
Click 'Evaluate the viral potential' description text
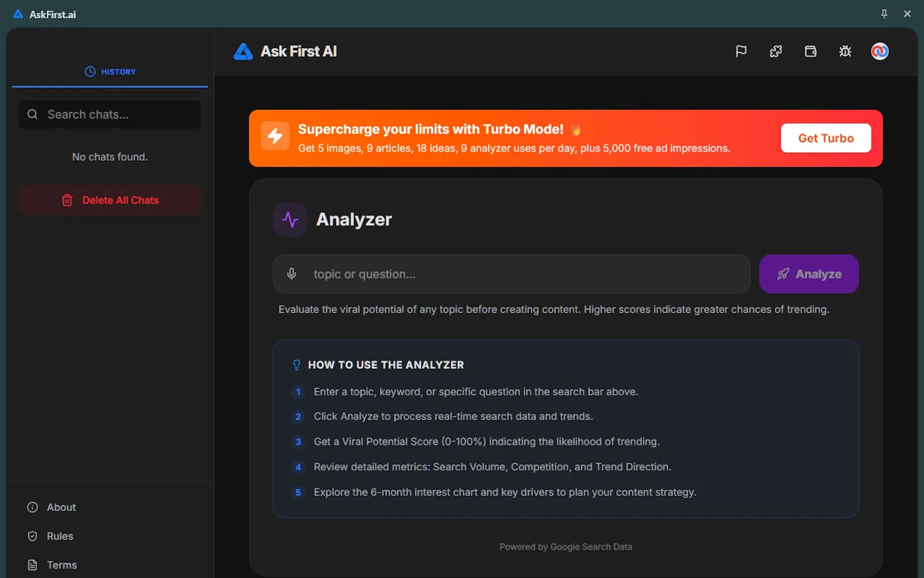pyautogui.click(x=554, y=310)
